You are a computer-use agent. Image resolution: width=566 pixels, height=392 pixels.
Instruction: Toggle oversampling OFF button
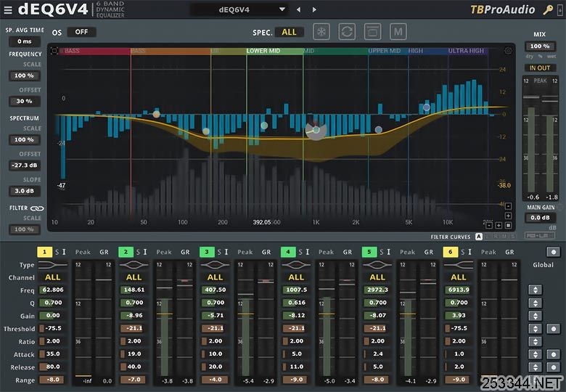[81, 32]
